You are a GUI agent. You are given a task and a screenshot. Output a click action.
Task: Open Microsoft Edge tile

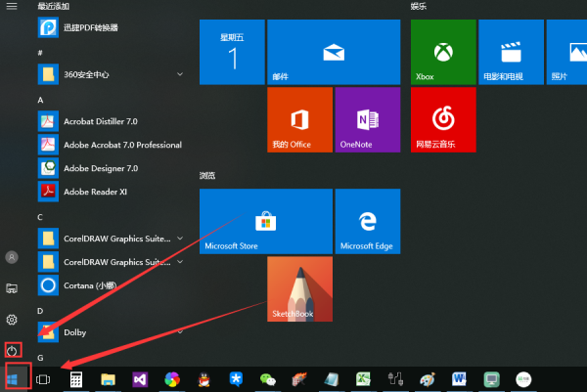368,222
